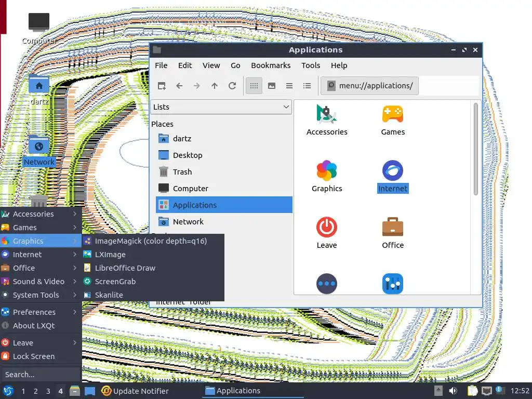Screen dimensions: 532x399
Task: Open the Bookmarks menu
Action: [271, 65]
